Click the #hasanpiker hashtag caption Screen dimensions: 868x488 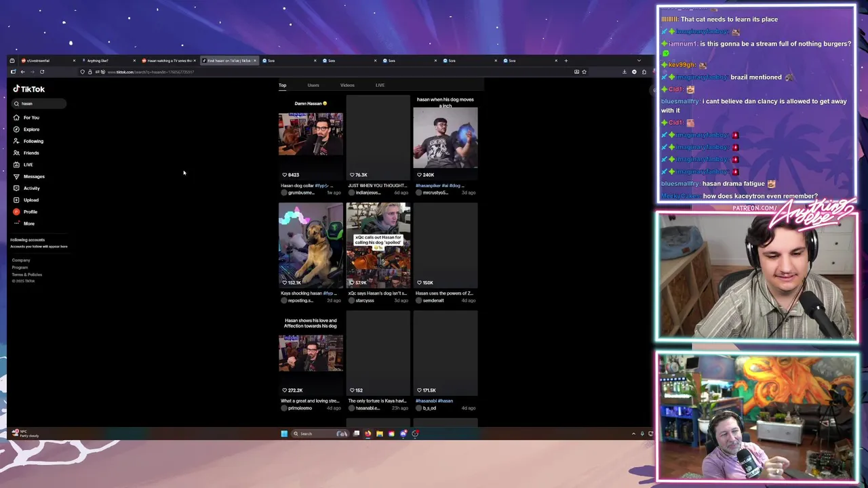coord(429,186)
